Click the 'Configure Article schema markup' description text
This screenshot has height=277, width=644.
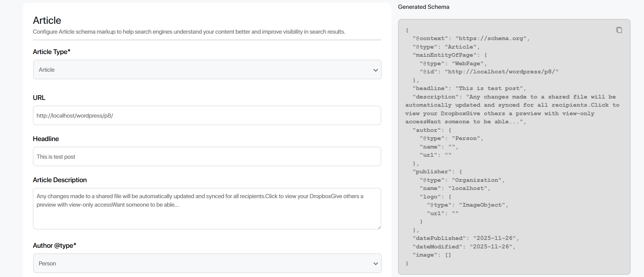[189, 32]
